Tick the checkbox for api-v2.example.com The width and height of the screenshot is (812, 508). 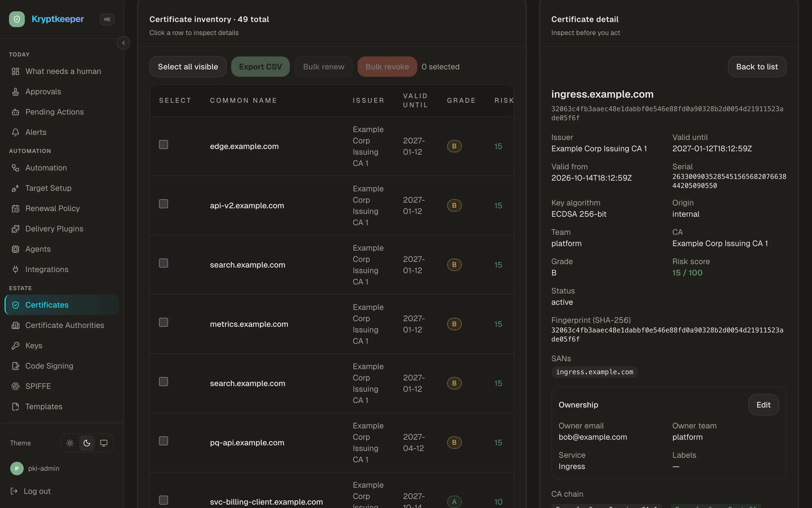tap(164, 204)
